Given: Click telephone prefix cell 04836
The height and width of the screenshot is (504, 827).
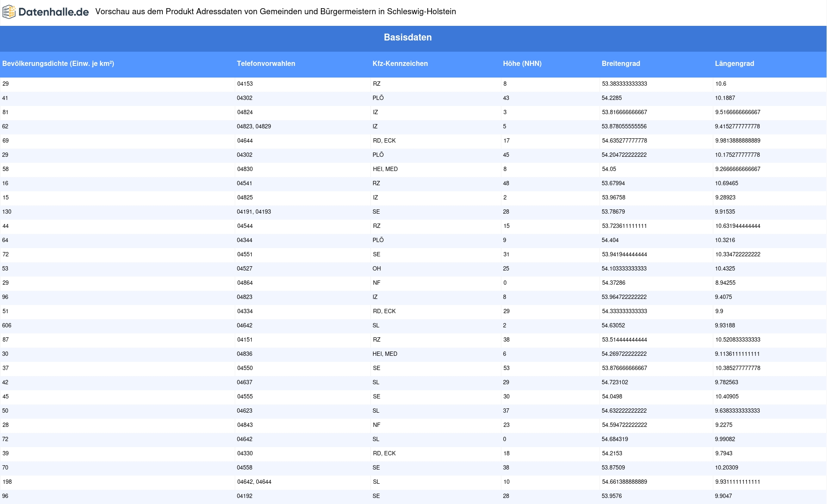Looking at the screenshot, I should (x=245, y=354).
